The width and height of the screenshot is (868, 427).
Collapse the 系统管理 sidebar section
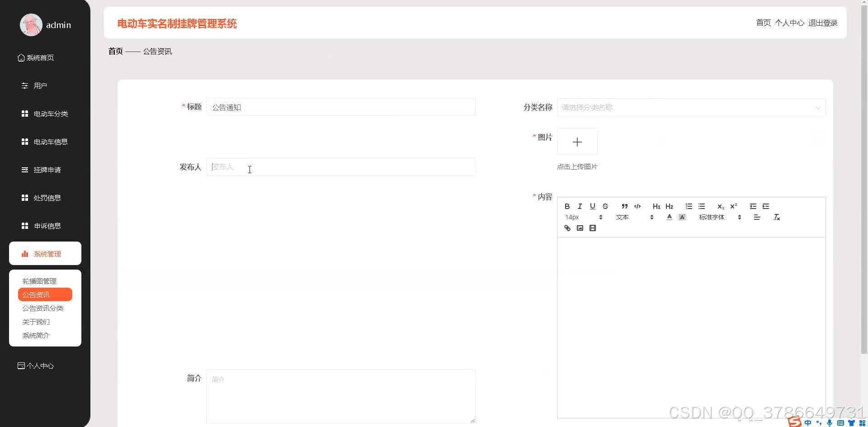pos(45,253)
